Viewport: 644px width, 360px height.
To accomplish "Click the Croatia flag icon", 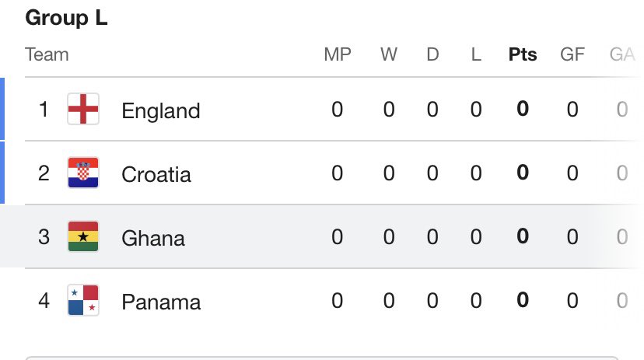I will pos(82,173).
